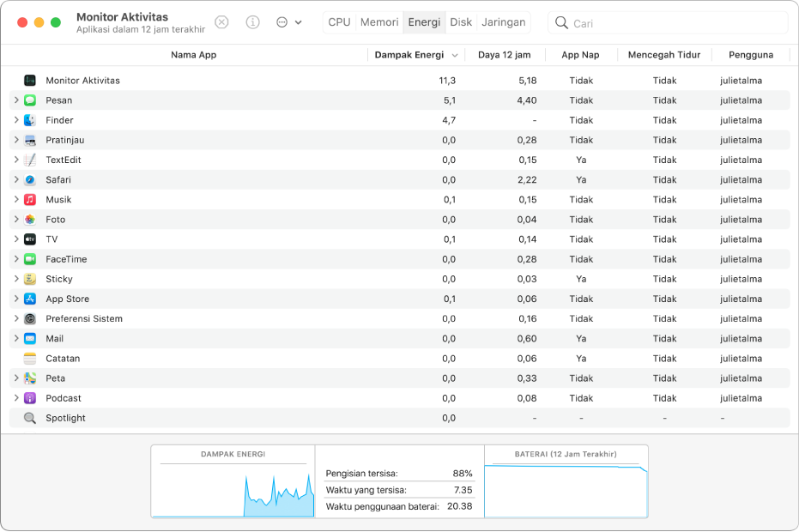799x532 pixels.
Task: Expand the TextEdit row
Action: tap(16, 160)
